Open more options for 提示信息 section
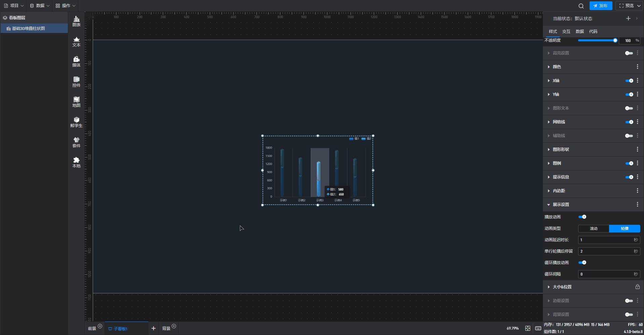Viewport: 644px width, 335px height. click(x=637, y=177)
